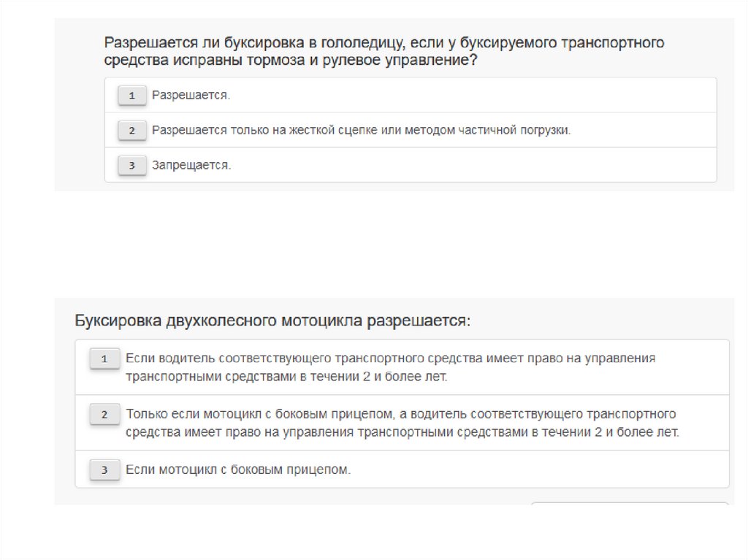Pick answer 'Разрешается только на жесткой сцепке'
The width and height of the screenshot is (748, 560).
(x=360, y=131)
